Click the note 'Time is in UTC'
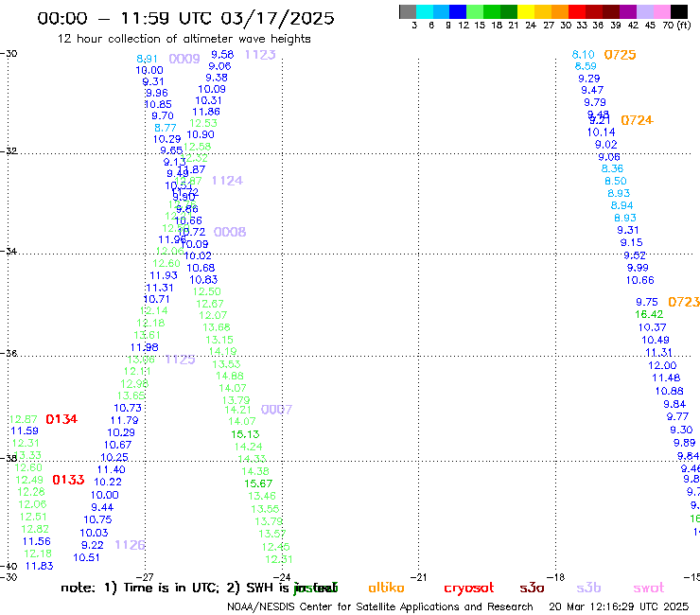The height and width of the screenshot is (615, 700). point(171,588)
